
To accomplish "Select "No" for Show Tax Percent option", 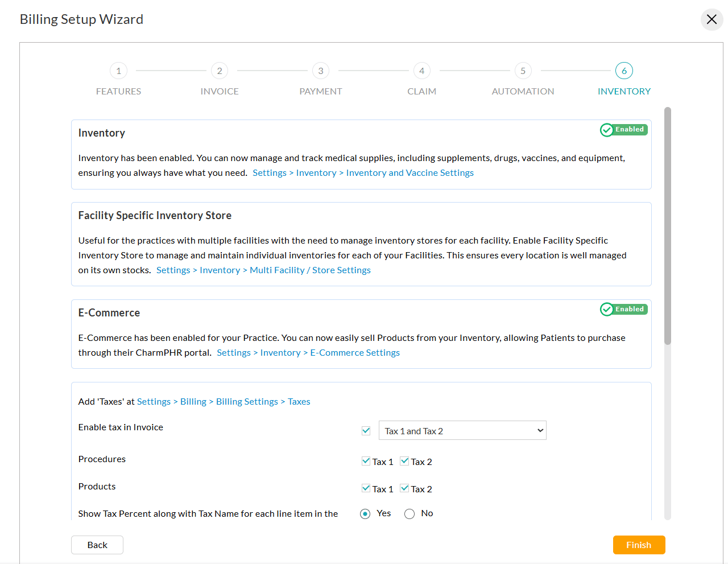I will coord(409,513).
